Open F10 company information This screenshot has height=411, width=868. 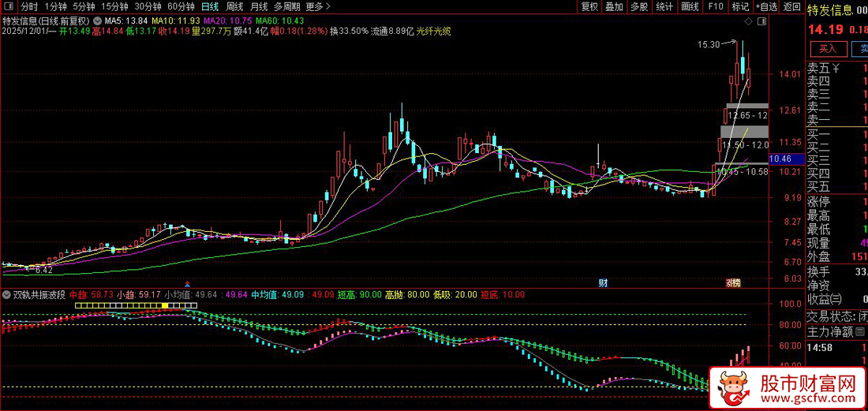pyautogui.click(x=715, y=6)
